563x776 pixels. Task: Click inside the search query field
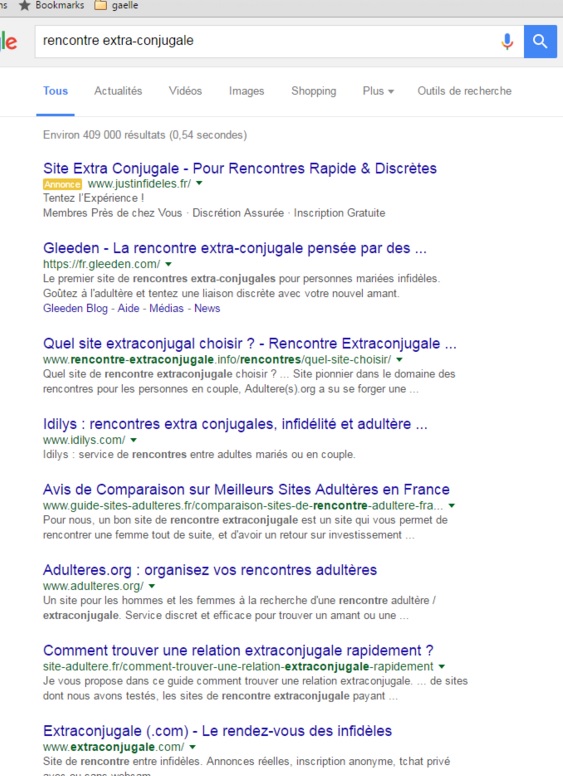click(267, 41)
